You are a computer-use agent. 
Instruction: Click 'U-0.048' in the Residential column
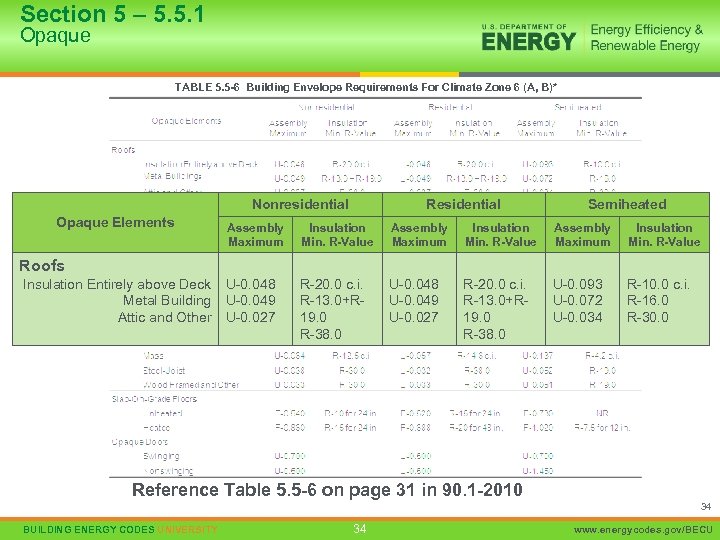(414, 284)
